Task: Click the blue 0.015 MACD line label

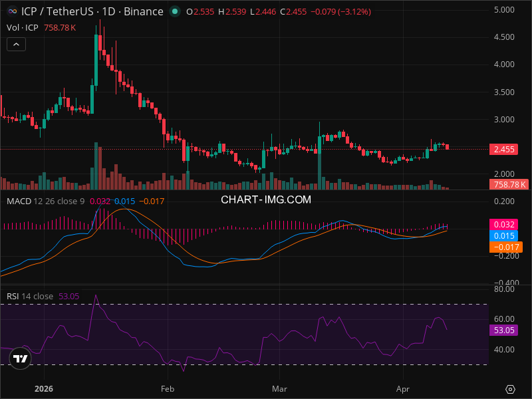Action: (x=503, y=236)
